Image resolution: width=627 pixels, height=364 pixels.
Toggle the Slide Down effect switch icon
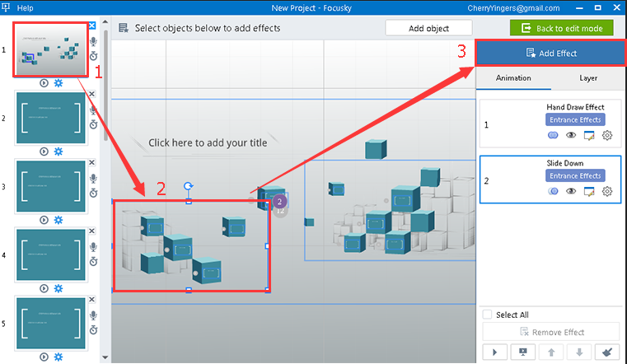pos(553,191)
